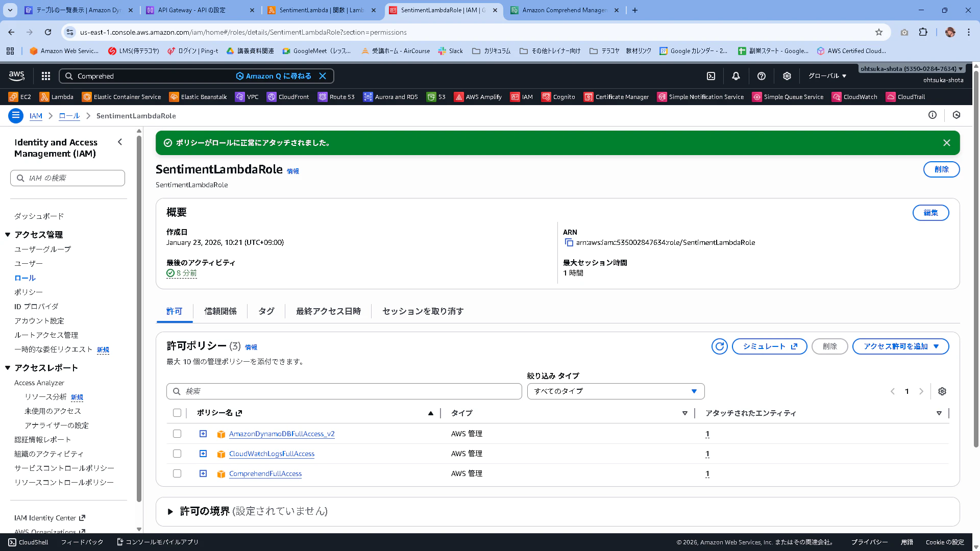Open AWS console settings gear
Viewport: 980px width, 551px height.
pos(787,76)
